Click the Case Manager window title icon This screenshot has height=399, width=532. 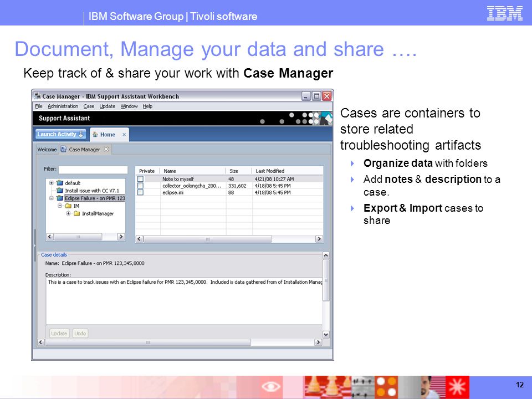(38, 96)
